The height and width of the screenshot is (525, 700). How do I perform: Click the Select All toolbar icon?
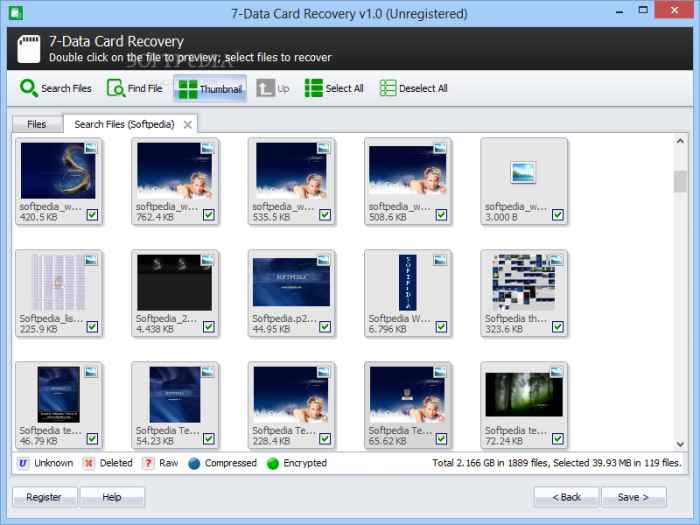point(315,88)
